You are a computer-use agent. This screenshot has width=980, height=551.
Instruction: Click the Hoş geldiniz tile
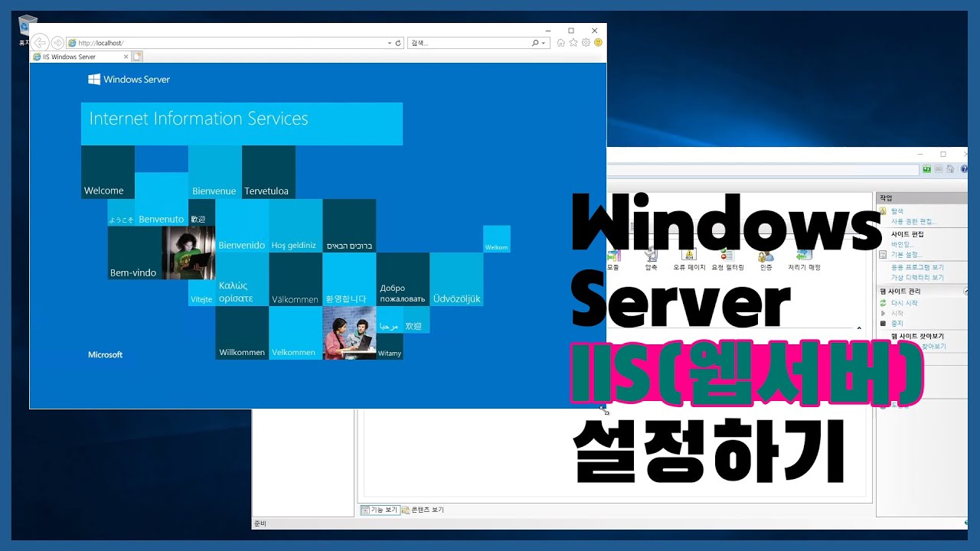[x=296, y=226]
